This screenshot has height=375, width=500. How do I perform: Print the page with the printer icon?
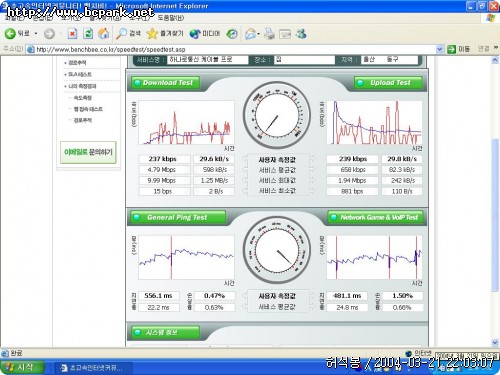[x=269, y=34]
